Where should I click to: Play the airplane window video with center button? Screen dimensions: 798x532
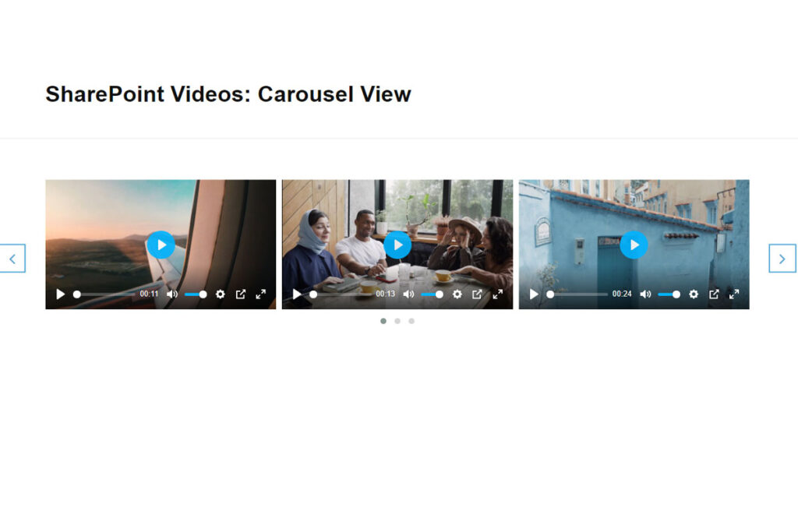click(161, 245)
